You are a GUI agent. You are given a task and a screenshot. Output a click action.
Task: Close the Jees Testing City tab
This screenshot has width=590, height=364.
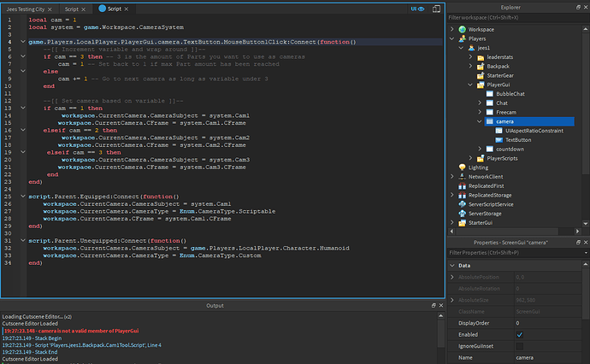tap(50, 9)
